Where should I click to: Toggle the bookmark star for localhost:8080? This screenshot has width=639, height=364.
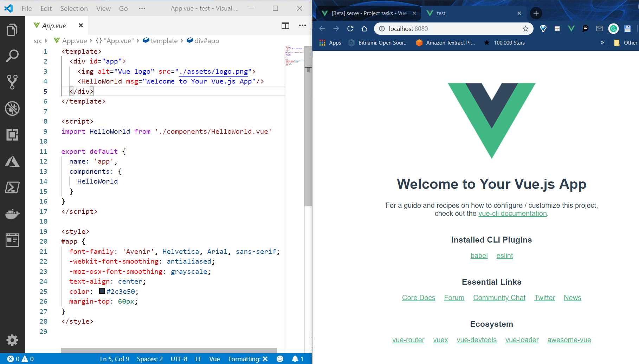524,28
